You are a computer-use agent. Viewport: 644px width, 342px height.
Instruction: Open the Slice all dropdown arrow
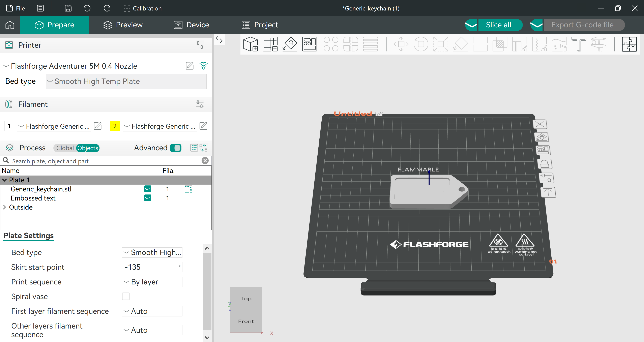471,25
